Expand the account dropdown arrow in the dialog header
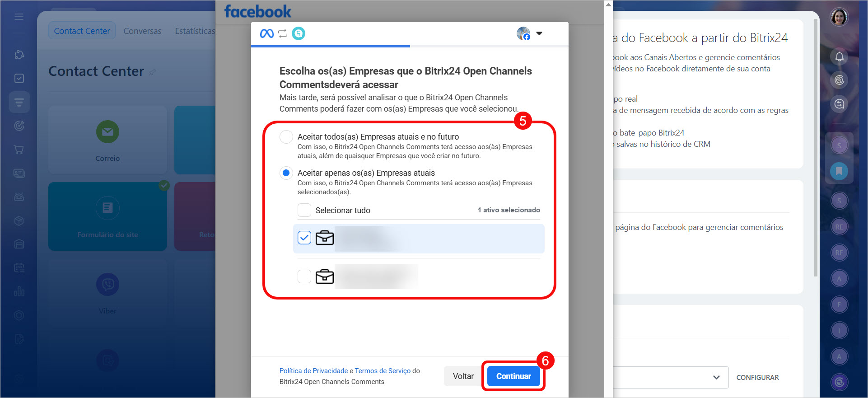868x398 pixels. tap(539, 33)
